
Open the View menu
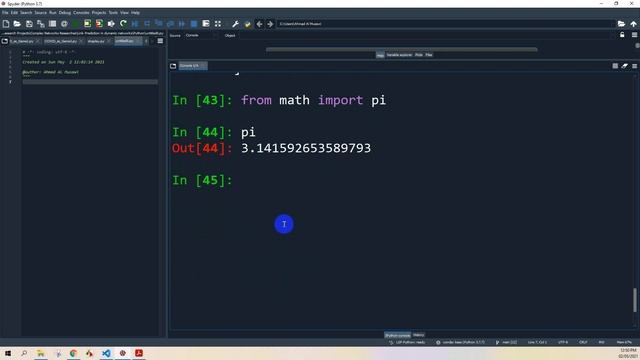click(x=124, y=13)
